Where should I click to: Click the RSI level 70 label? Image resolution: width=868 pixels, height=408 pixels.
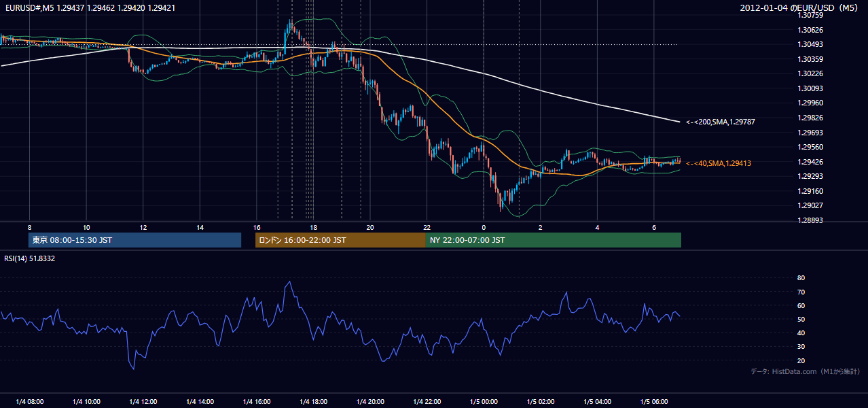coord(801,292)
